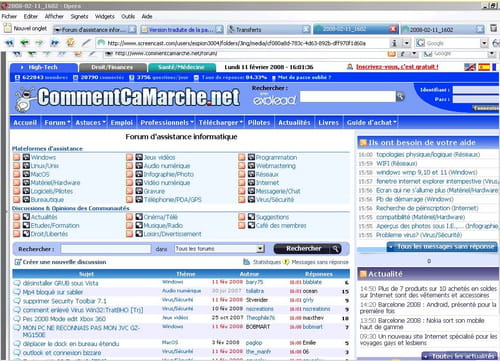Open Google search engine dropdown arrow
Viewport: 500px width, 361px height.
[484, 43]
